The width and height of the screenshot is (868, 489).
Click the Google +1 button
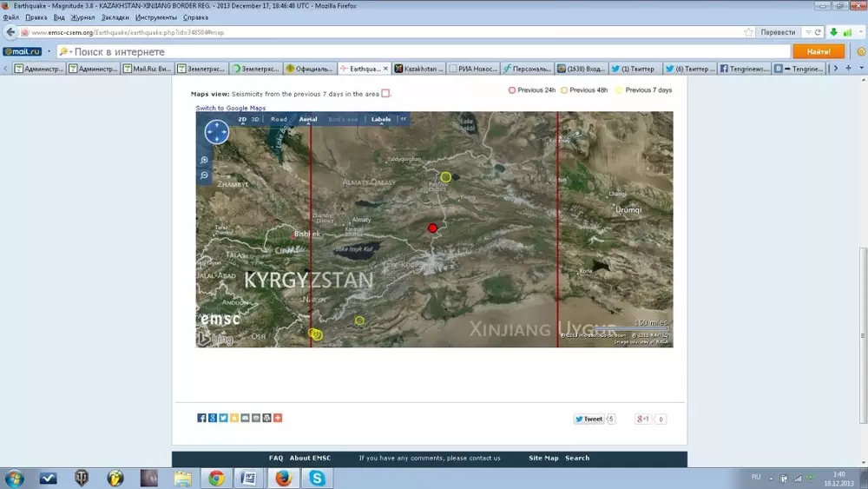643,419
